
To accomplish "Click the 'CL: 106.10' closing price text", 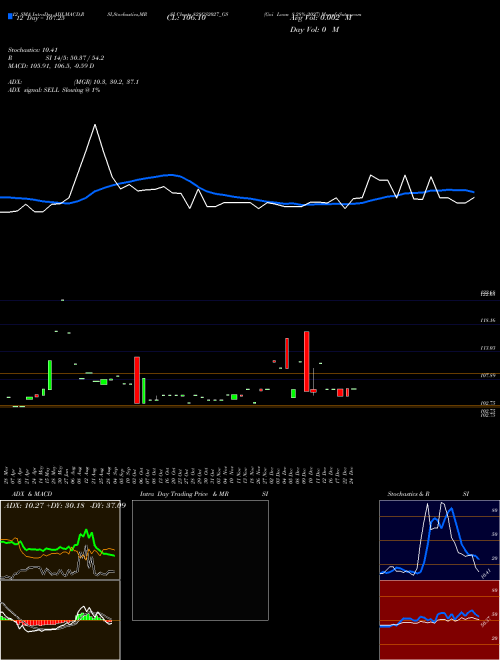I will 186,18.
